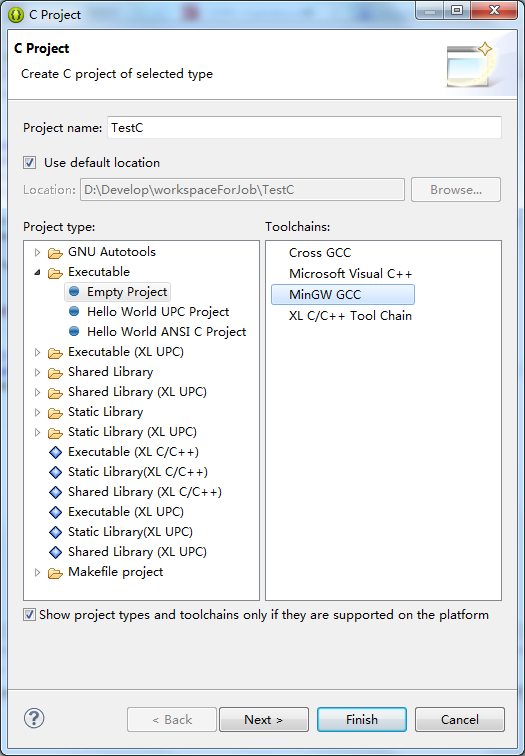
Task: Select the Cross GCC toolchain
Action: click(320, 253)
